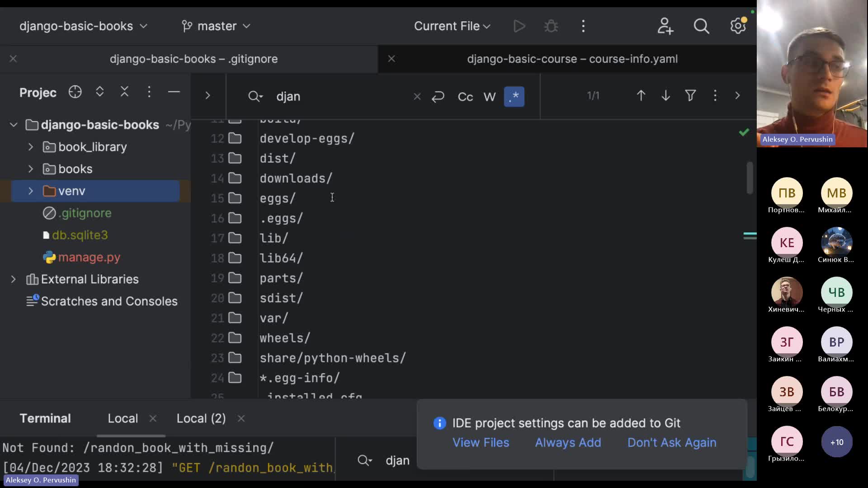Click the terminal search field with djan
This screenshot has width=868, height=488.
click(398, 460)
